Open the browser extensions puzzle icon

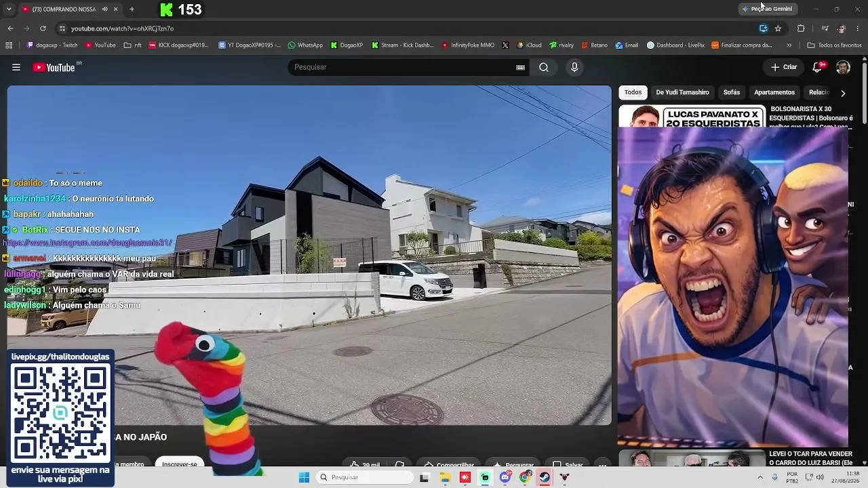click(801, 28)
